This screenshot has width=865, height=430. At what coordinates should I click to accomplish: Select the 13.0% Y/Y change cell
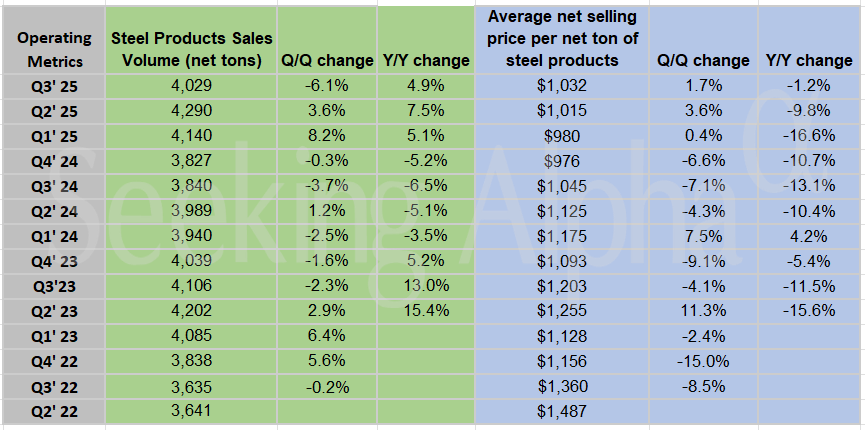pyautogui.click(x=426, y=285)
